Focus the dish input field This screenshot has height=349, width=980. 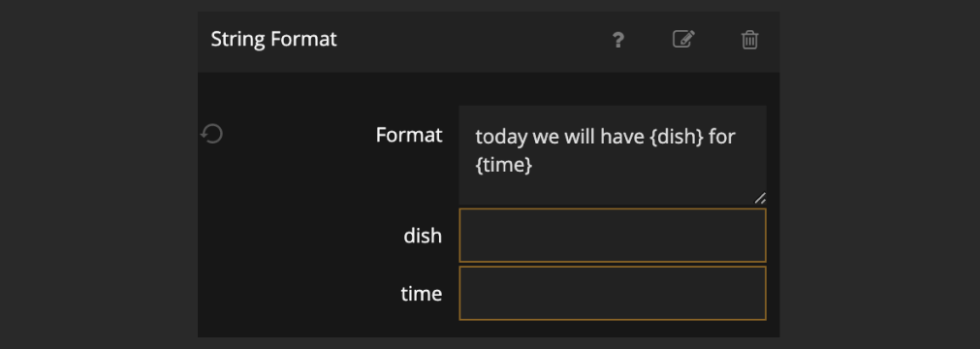tap(612, 236)
